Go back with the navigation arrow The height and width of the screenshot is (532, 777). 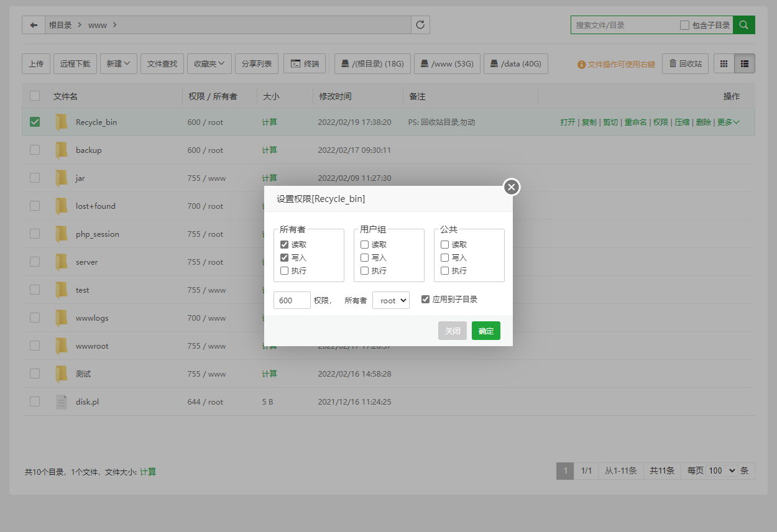pyautogui.click(x=34, y=25)
